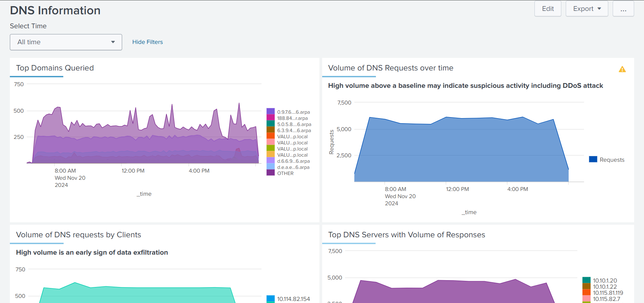Click the _time axis label under Top Domains

point(144,194)
